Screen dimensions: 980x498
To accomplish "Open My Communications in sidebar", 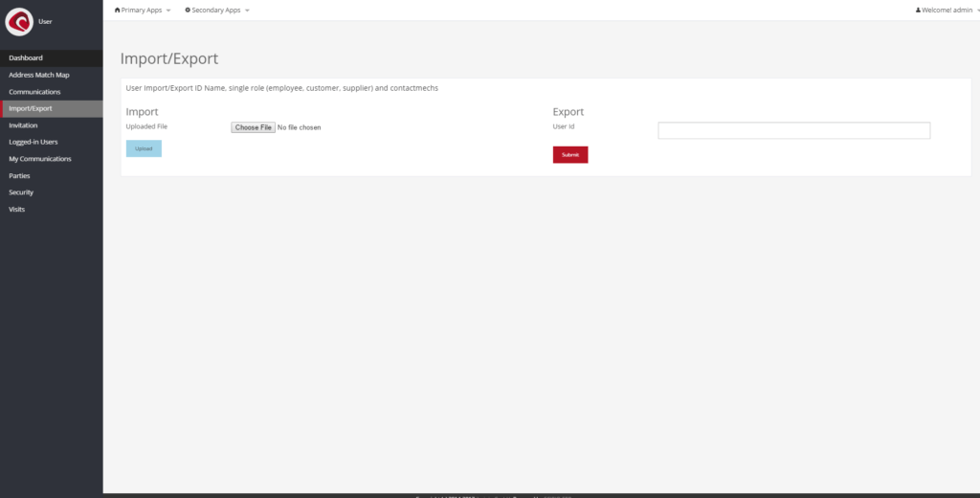I will coord(40,159).
